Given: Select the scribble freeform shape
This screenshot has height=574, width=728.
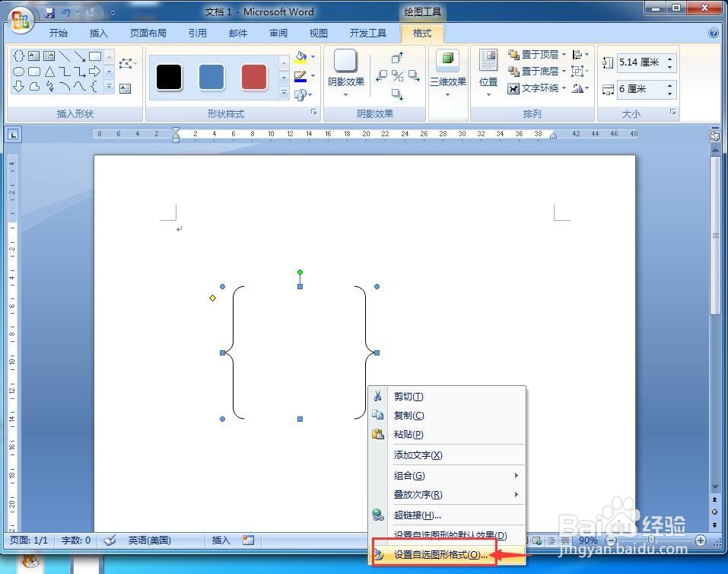Looking at the screenshot, I should click(49, 87).
